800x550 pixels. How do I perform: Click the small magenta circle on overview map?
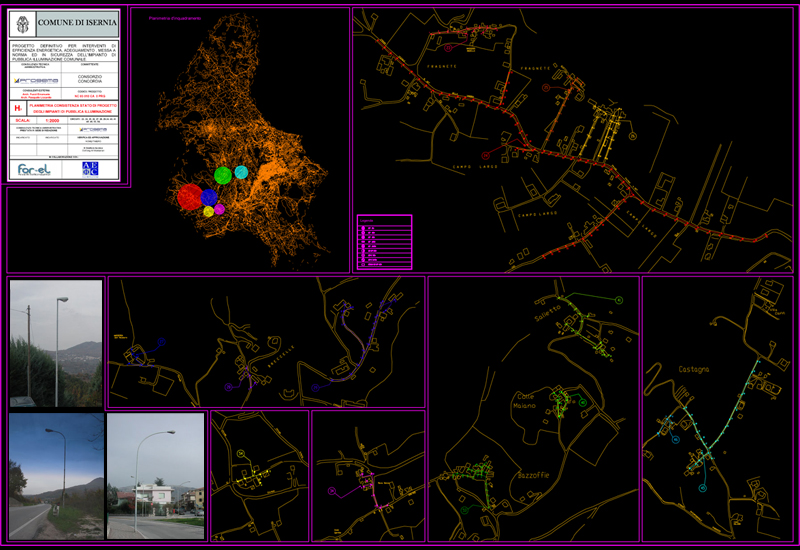(x=219, y=209)
